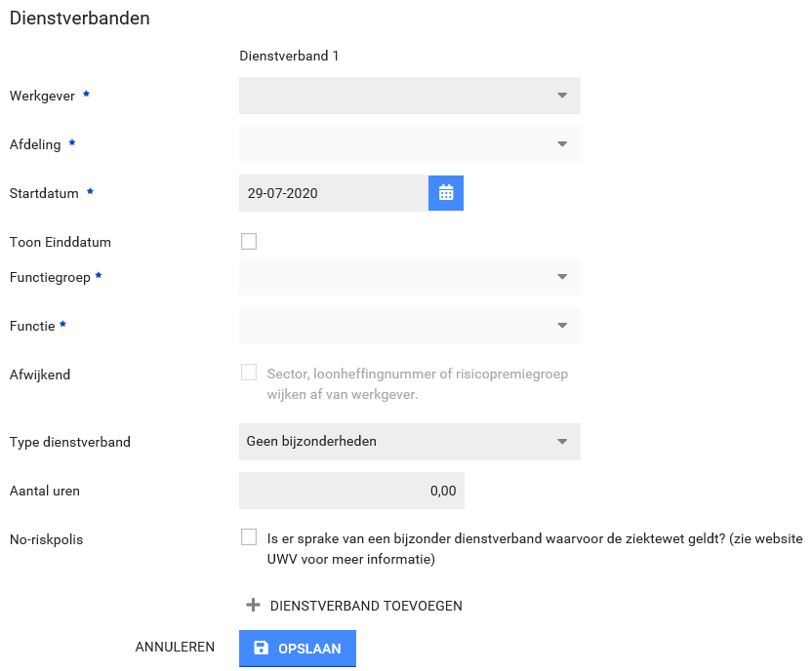Tick the No-riskpolis checkbox

point(249,537)
